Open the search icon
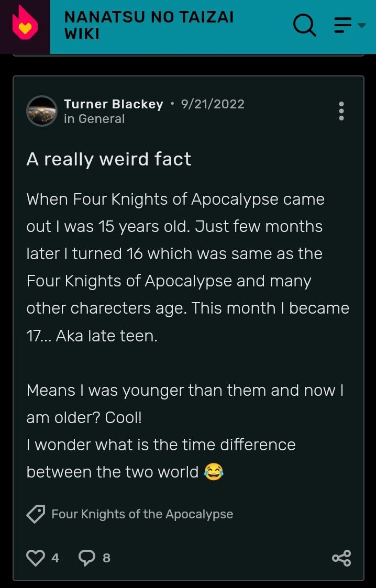This screenshot has height=588, width=376. tap(305, 26)
